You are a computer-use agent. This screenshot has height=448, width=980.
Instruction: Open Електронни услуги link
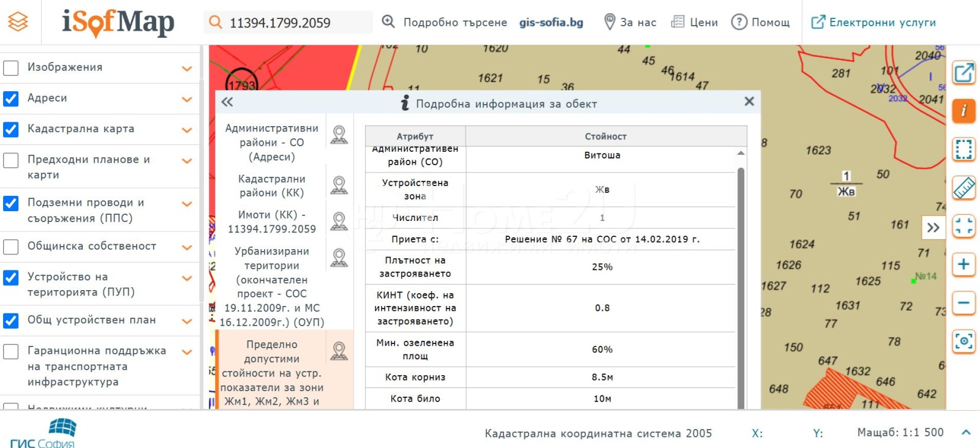873,23
